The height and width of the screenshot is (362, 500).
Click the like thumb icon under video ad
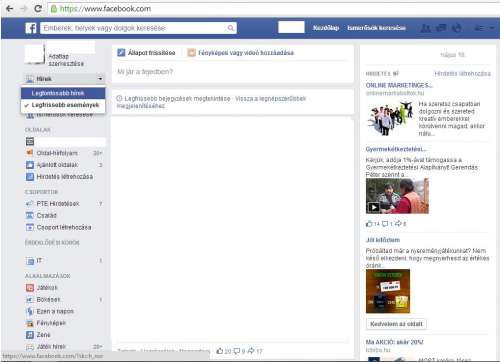pos(369,224)
